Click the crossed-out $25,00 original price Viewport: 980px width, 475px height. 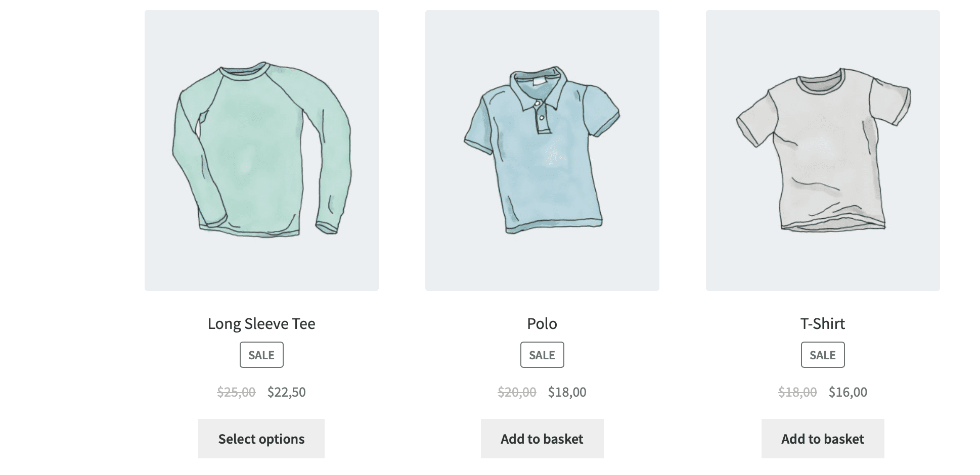pos(236,392)
